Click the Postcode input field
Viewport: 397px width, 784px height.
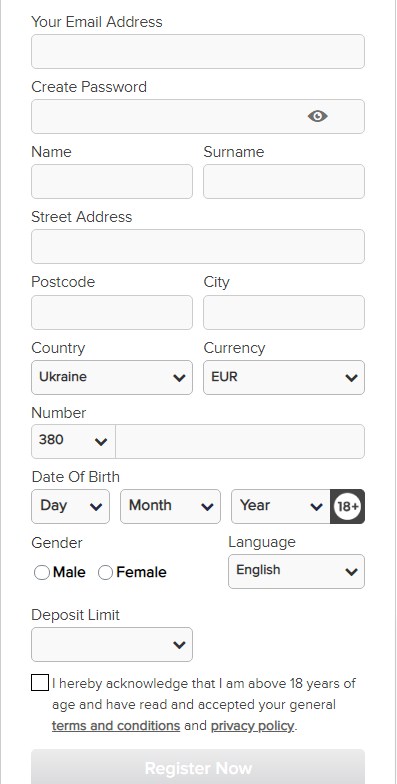(112, 312)
